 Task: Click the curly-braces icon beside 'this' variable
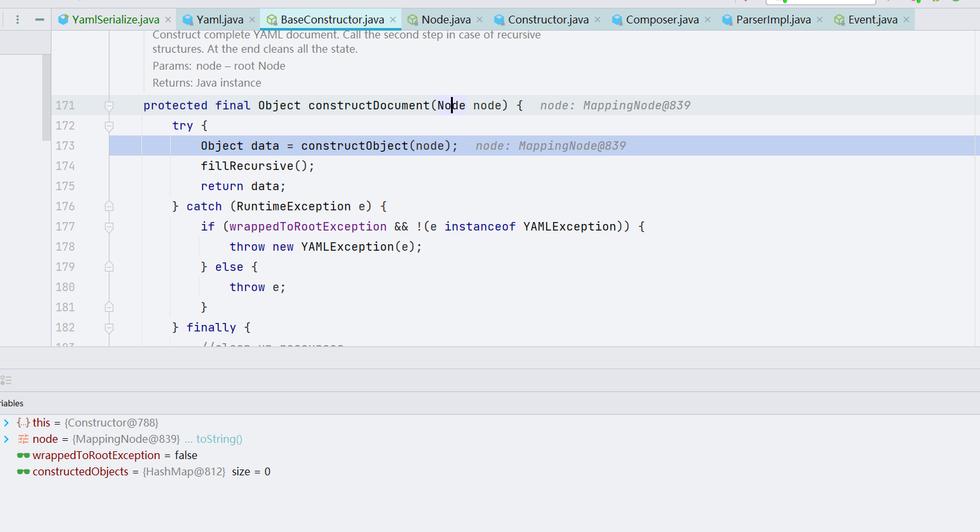tap(23, 423)
